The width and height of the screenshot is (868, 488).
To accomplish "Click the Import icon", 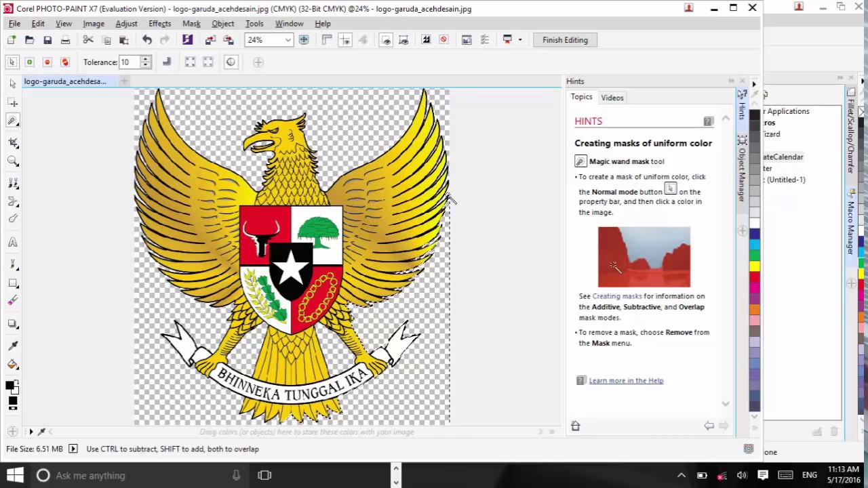I will click(210, 40).
